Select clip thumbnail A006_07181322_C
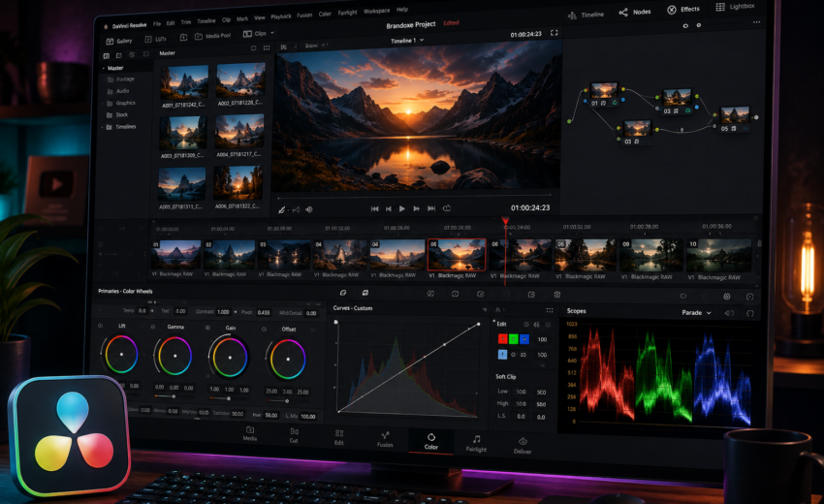This screenshot has height=504, width=824. pos(238,183)
